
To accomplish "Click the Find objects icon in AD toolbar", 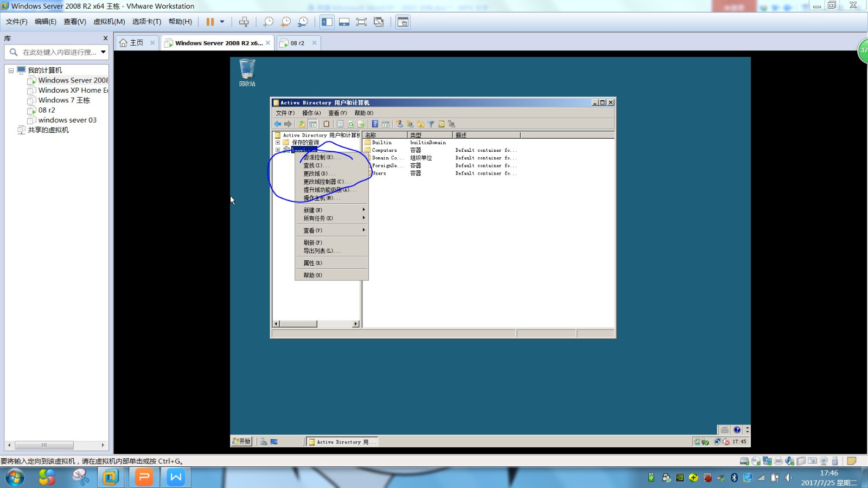I will [x=441, y=124].
